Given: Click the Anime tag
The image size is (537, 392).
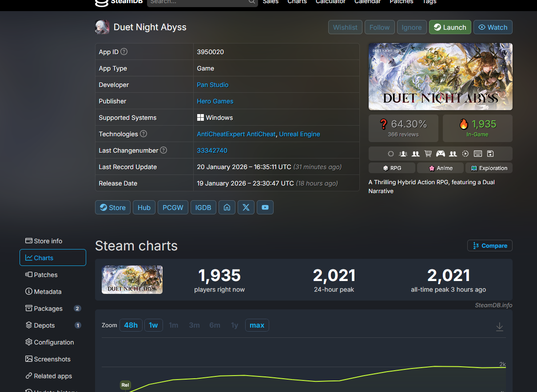Looking at the screenshot, I should click(441, 168).
